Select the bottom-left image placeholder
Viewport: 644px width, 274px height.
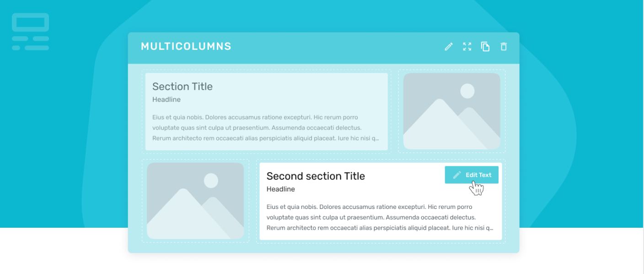point(195,201)
